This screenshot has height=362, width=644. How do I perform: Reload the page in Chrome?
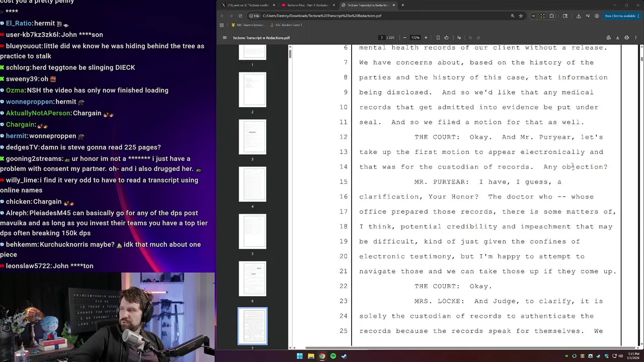240,16
